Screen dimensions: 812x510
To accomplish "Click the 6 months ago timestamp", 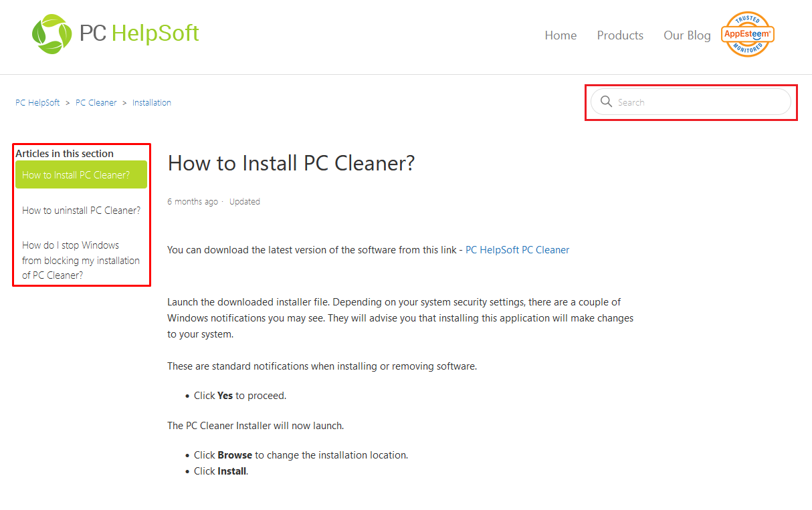I will coord(193,202).
